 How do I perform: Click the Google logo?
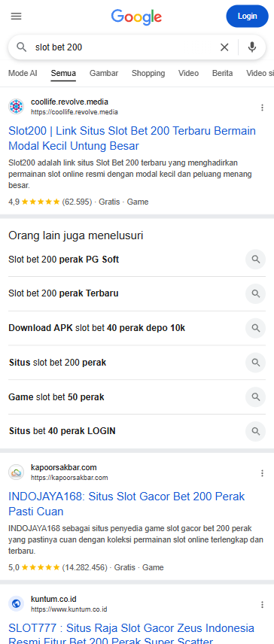[136, 17]
